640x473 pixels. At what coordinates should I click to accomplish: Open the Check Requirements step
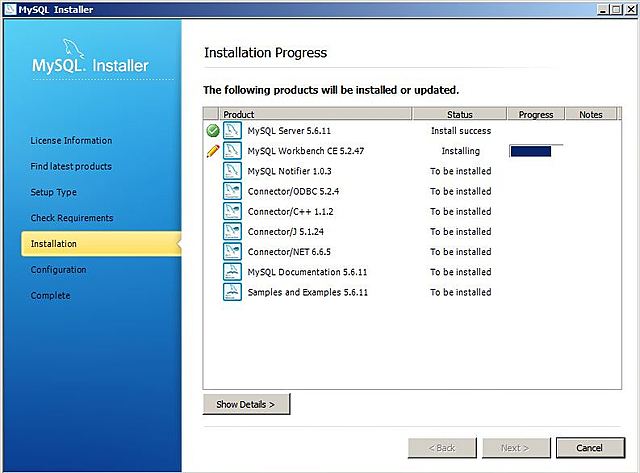coord(72,218)
